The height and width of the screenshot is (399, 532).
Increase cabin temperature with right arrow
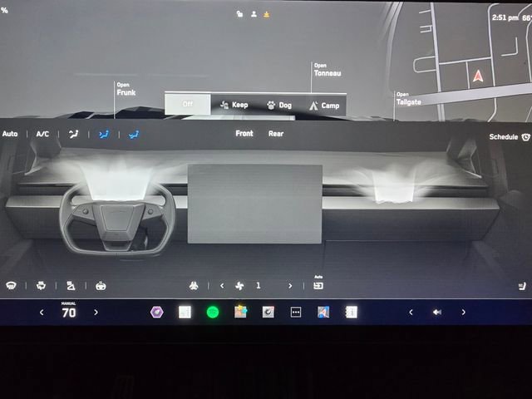(96, 313)
